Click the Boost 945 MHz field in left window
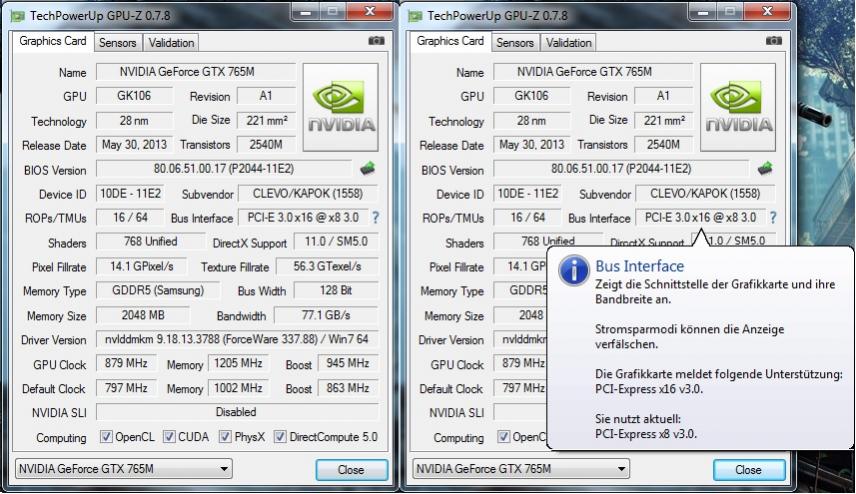856x494 pixels. 348,363
